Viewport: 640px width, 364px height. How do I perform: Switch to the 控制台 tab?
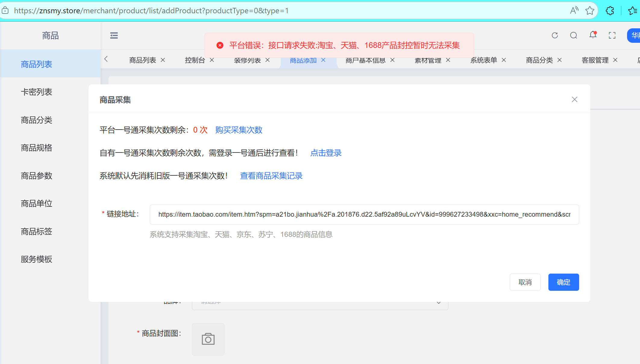(x=195, y=60)
